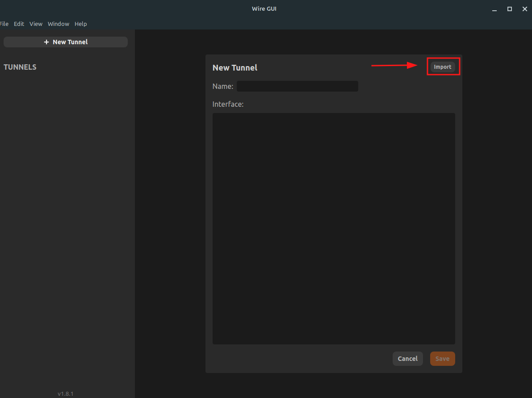The width and height of the screenshot is (532, 398).
Task: Open the Help menu
Action: pos(81,24)
